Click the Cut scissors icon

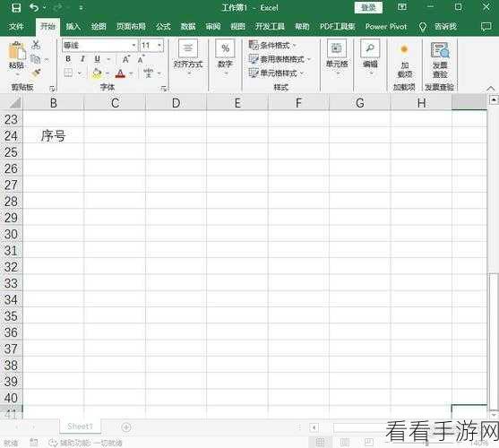(36, 45)
